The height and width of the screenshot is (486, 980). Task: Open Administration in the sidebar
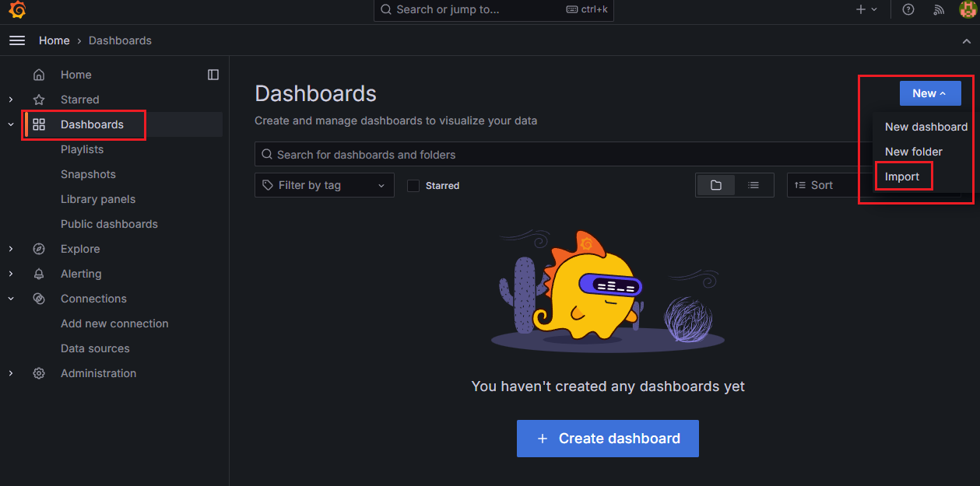tap(99, 373)
